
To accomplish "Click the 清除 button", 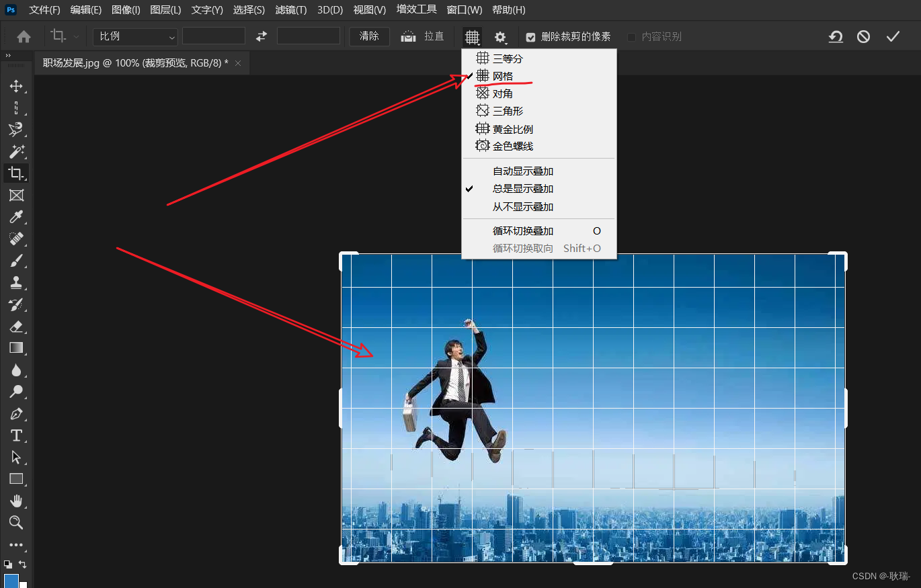I will pyautogui.click(x=369, y=36).
